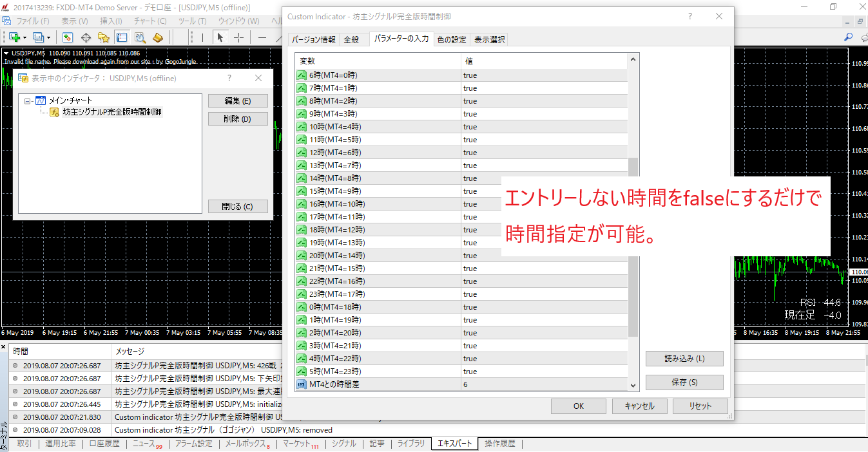Click the parameter list scrollbar thumb
The width and height of the screenshot is (868, 452).
(633, 247)
